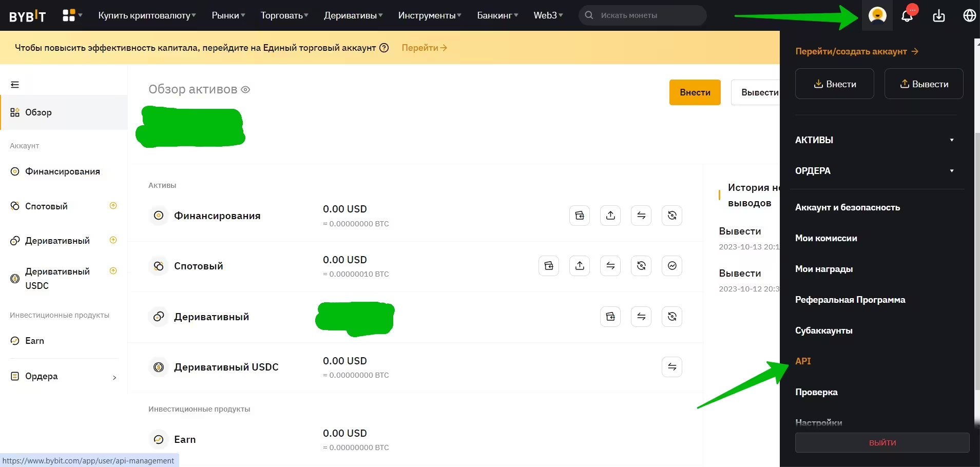This screenshot has height=467, width=980.
Task: Click deposit icon in Финансирования row
Action: [x=580, y=216]
